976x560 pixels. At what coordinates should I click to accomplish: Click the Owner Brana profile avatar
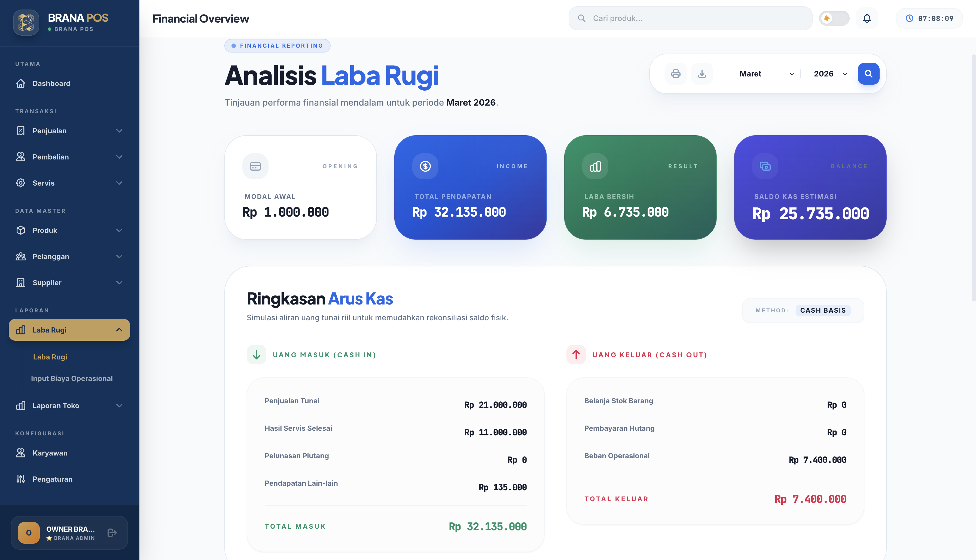[29, 533]
